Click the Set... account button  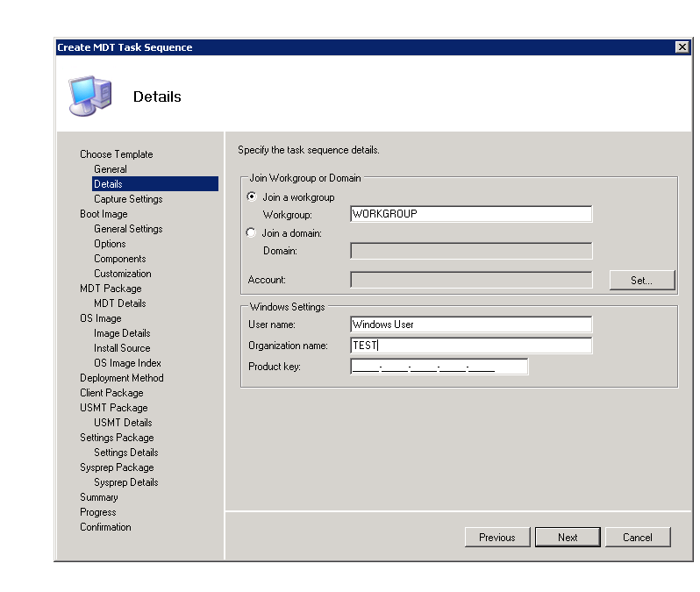coord(641,280)
